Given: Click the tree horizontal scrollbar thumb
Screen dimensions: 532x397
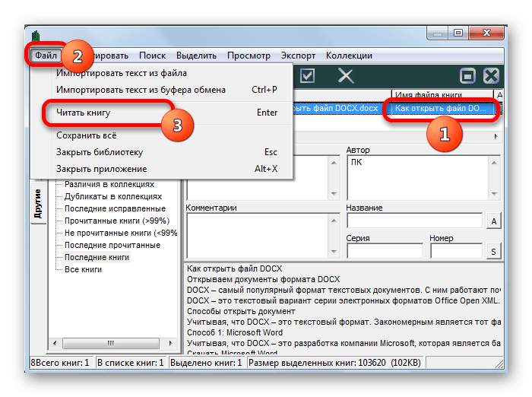Looking at the screenshot, I should pyautogui.click(x=111, y=343).
